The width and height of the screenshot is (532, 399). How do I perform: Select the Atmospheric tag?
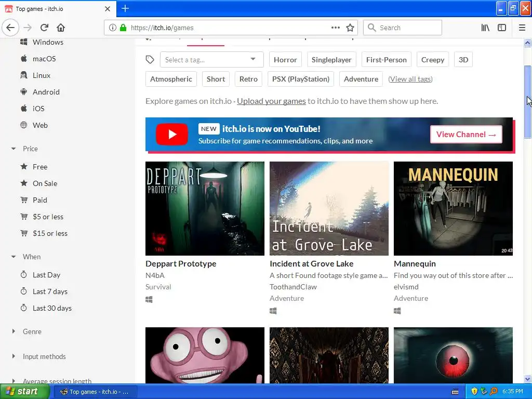pyautogui.click(x=171, y=79)
